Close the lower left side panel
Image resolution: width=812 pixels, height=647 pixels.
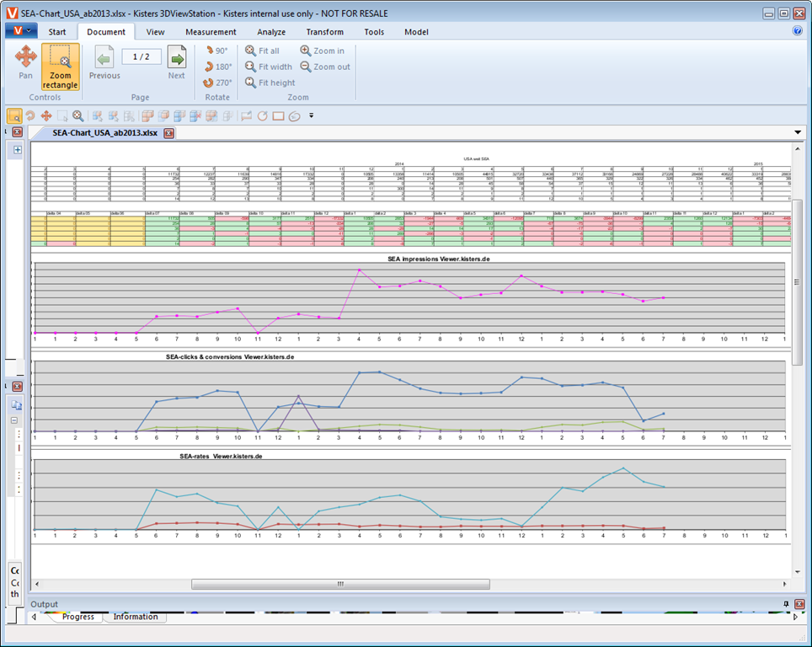pos(17,387)
